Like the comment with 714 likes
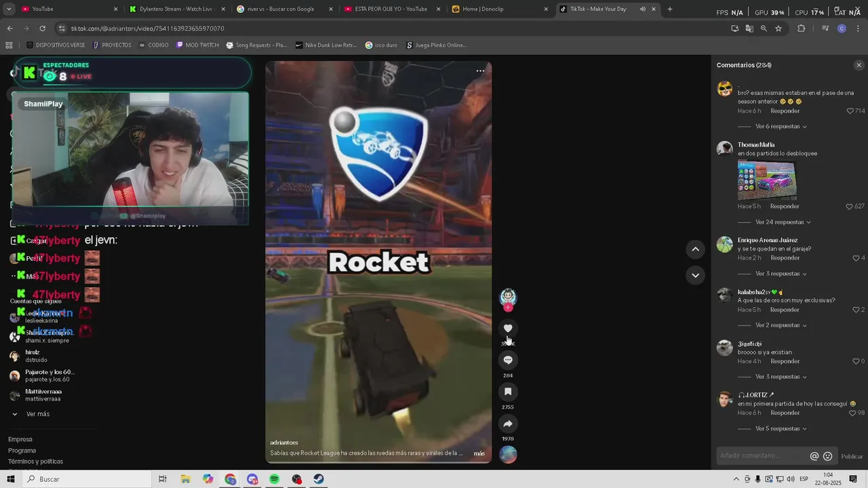Image resolution: width=868 pixels, height=488 pixels. (850, 110)
